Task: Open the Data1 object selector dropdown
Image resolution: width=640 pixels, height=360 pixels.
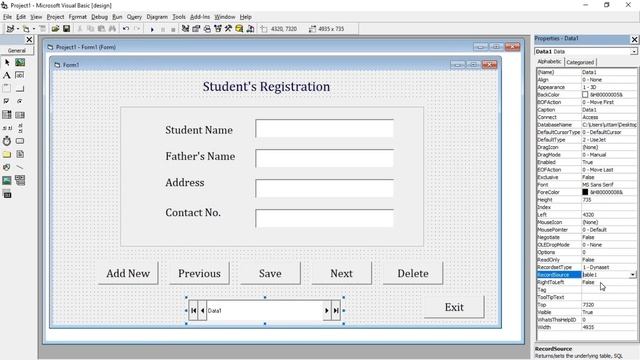Action: tap(633, 51)
